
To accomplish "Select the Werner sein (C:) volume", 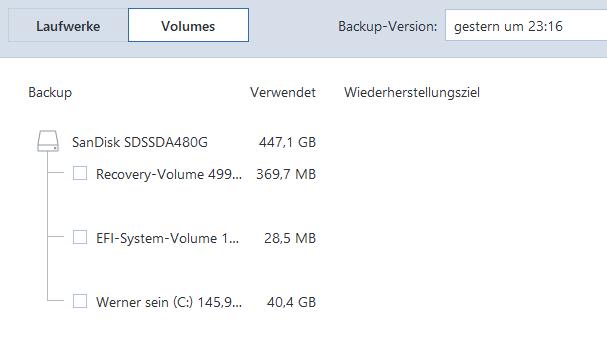I will click(x=169, y=302).
